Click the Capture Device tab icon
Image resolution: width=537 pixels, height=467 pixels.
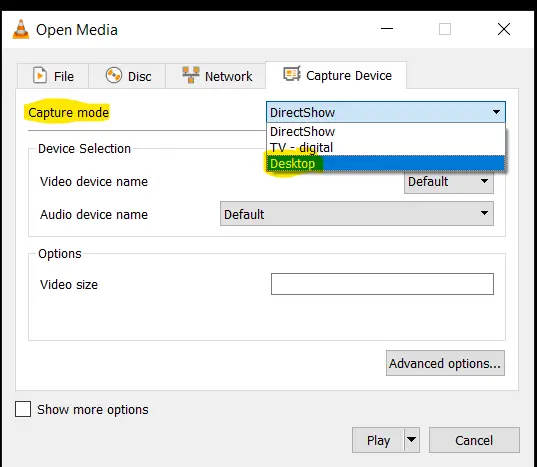click(x=292, y=74)
